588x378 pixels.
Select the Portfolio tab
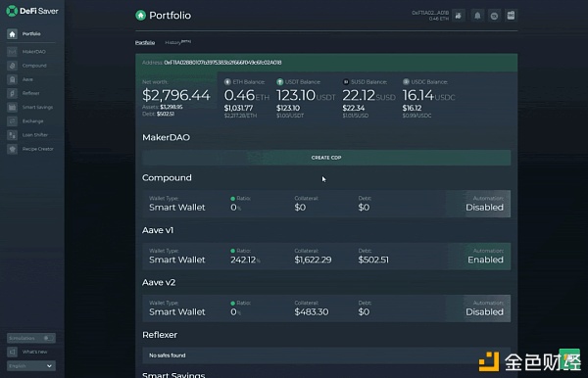[x=145, y=42]
